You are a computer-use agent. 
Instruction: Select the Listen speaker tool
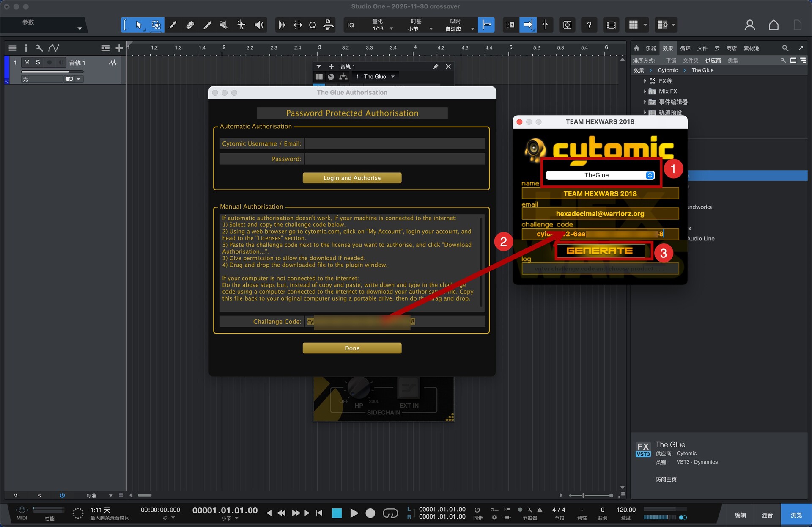[x=258, y=25]
